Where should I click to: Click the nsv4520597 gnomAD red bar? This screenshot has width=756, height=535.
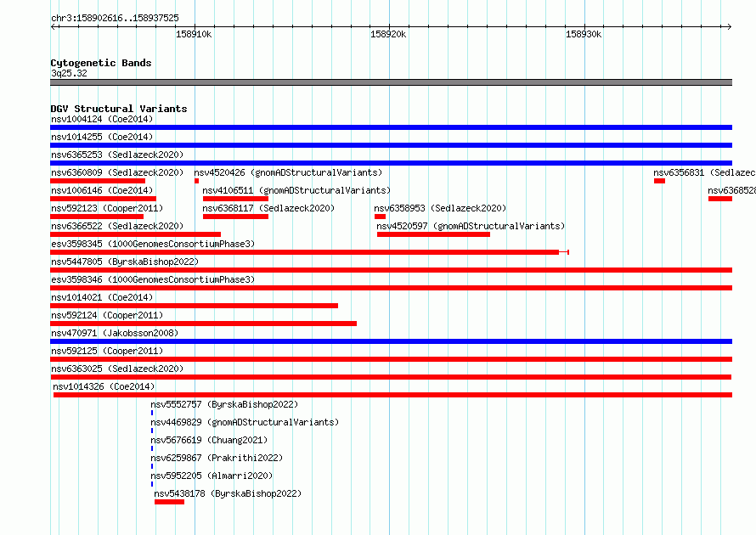pyautogui.click(x=433, y=234)
